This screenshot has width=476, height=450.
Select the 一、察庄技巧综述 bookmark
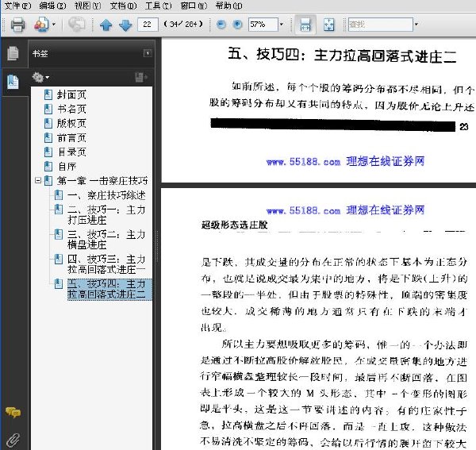[x=106, y=195]
